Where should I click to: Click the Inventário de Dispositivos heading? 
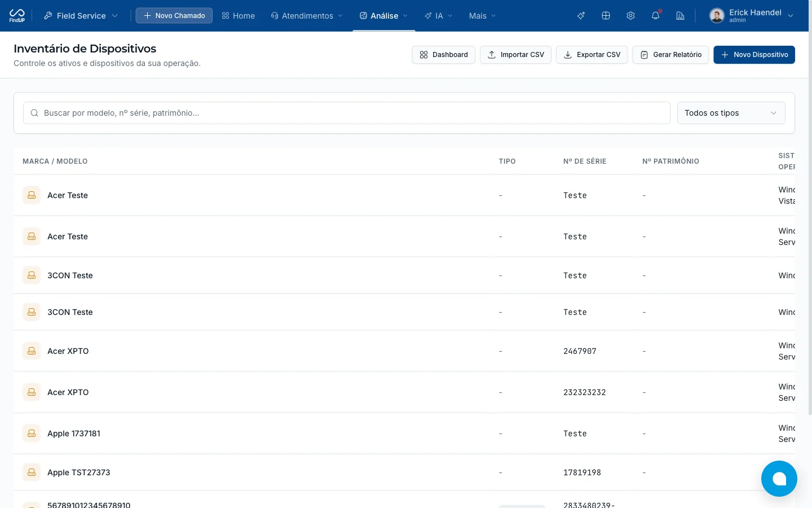85,49
